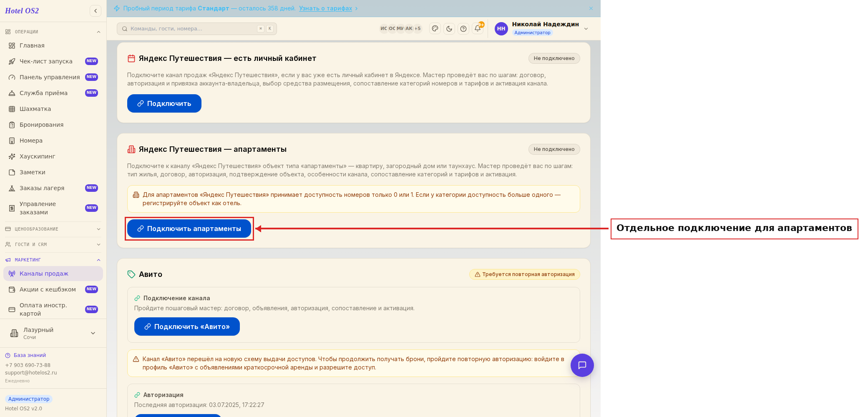Screen dimensions: 868x417
Task: Click the tent icon beside Заказы лагеря
Action: click(12, 188)
